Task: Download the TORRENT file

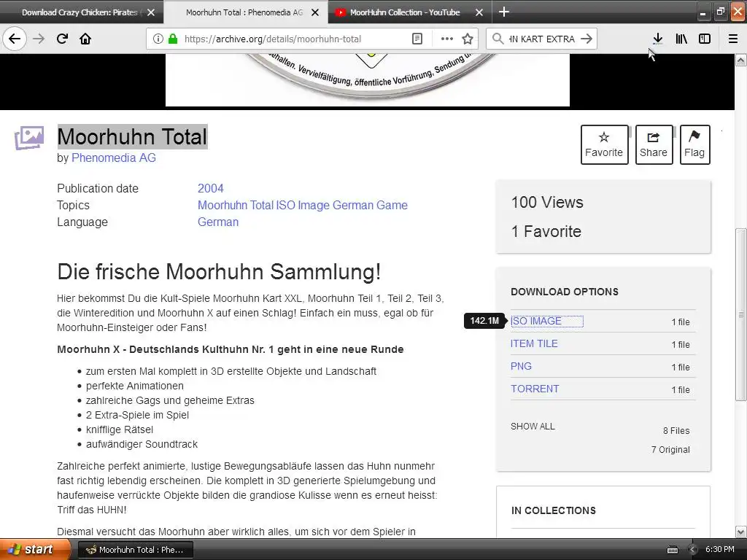Action: pyautogui.click(x=535, y=389)
